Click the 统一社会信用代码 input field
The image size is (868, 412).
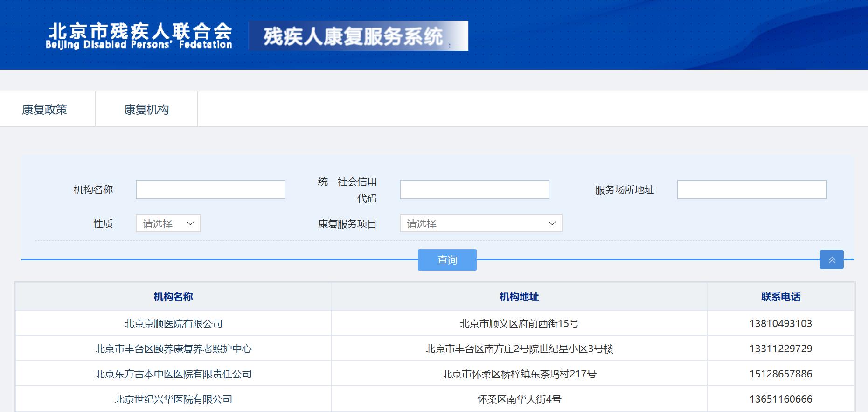[x=474, y=189]
